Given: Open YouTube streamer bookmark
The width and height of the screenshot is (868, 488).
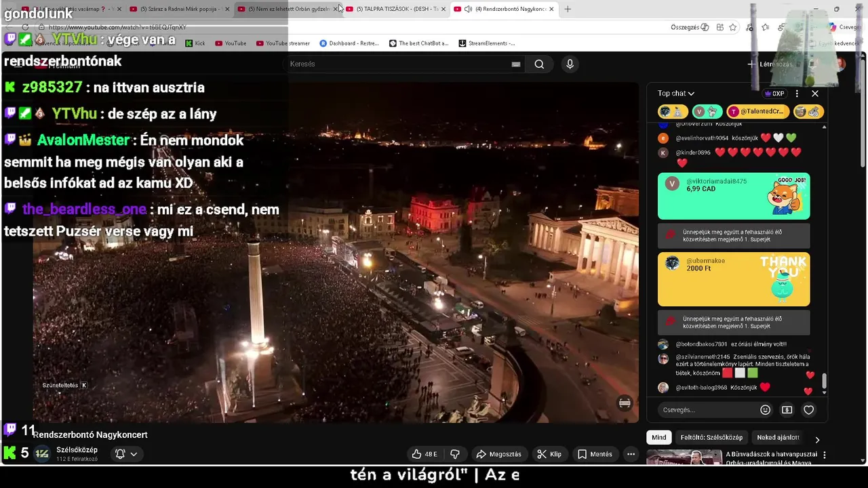Looking at the screenshot, I should [283, 43].
